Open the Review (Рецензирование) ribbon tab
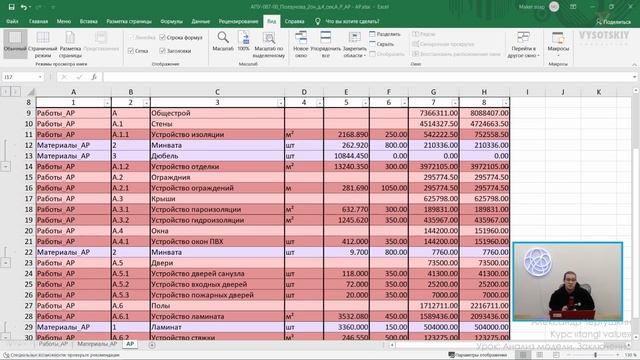640x360 pixels. coord(238,21)
